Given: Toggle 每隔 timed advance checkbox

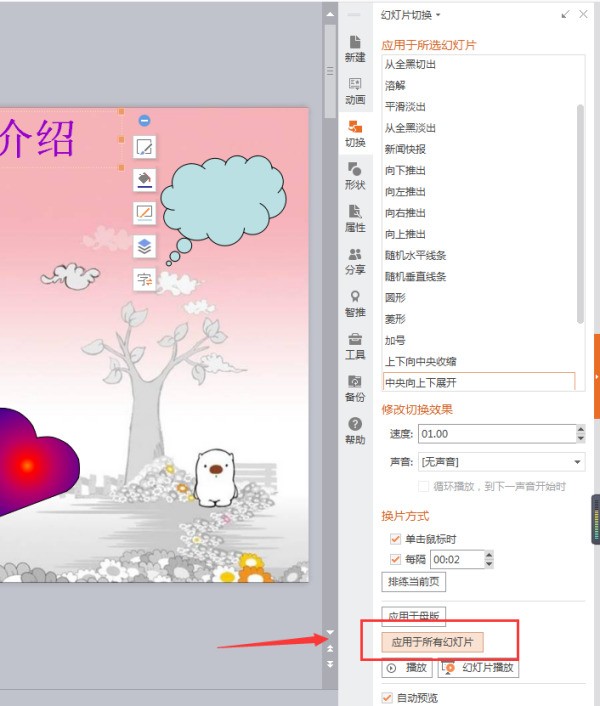Looking at the screenshot, I should coord(395,559).
